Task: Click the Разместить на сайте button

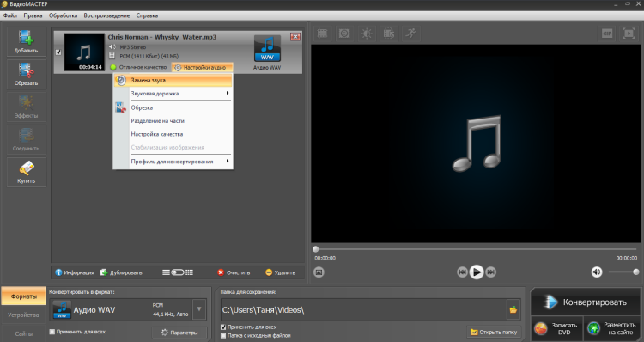Action: 611,328
